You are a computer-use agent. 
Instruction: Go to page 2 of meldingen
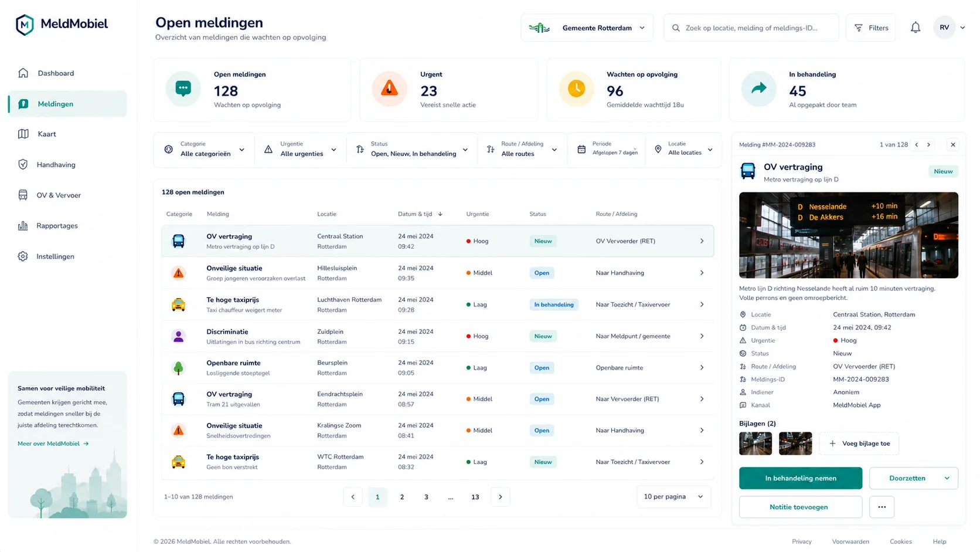point(401,497)
